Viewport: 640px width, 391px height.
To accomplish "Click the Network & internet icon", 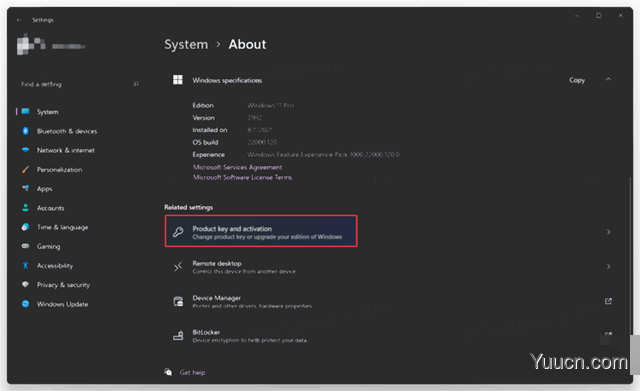I will tap(25, 150).
